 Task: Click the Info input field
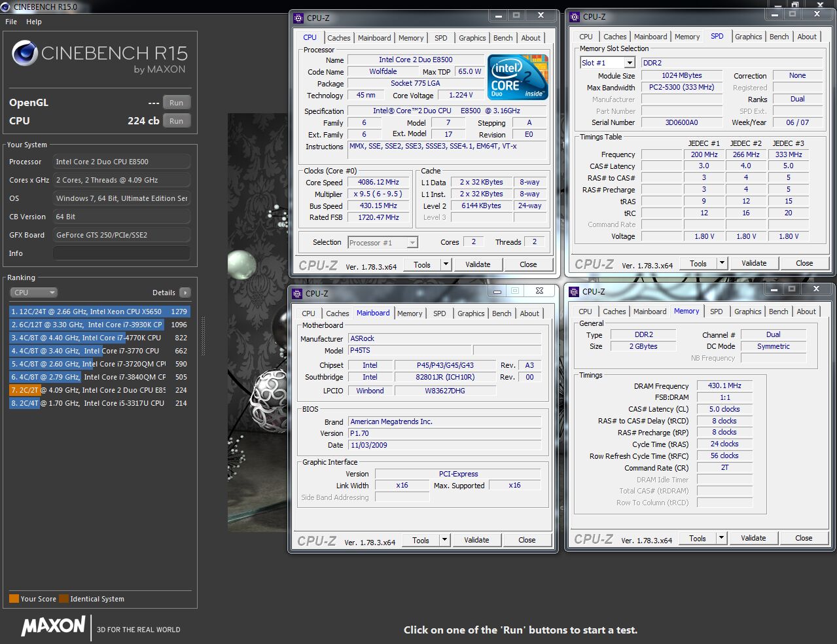pyautogui.click(x=122, y=253)
